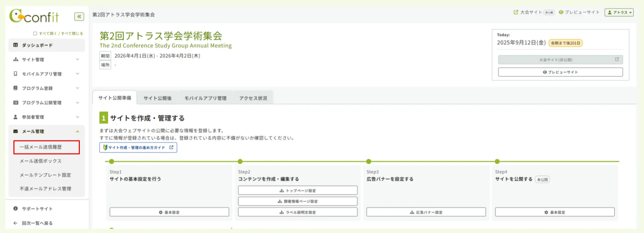
Task: Click the 非公開 badge beside header 大会サイト
Action: coord(549,12)
